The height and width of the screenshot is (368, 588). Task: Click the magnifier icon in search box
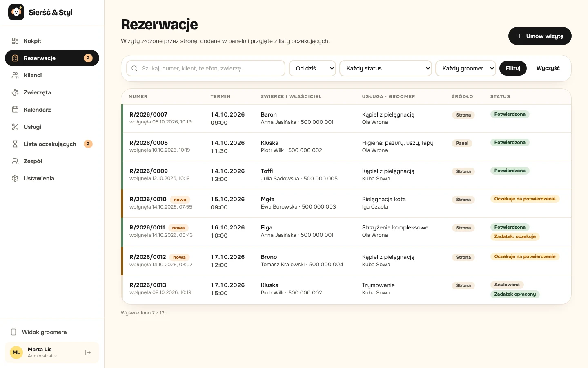(x=134, y=68)
